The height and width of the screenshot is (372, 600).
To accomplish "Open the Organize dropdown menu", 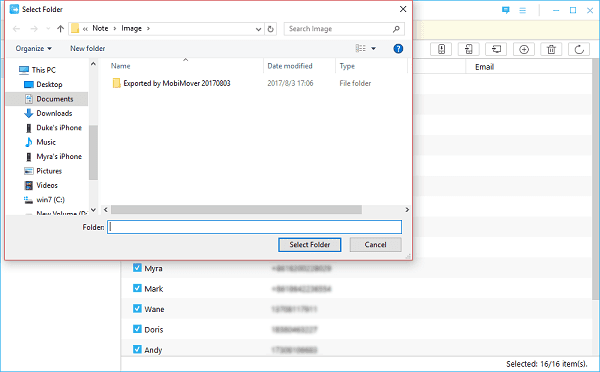I will point(33,49).
